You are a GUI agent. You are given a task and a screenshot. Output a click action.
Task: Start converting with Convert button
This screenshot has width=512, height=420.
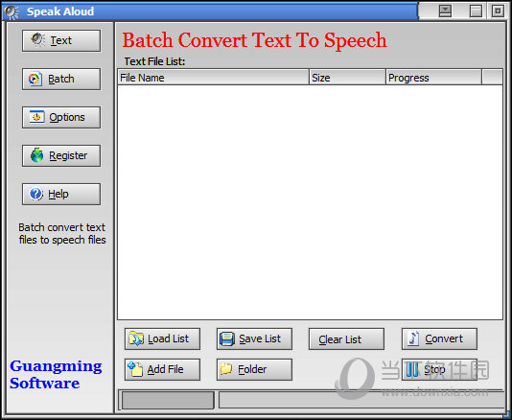point(439,338)
